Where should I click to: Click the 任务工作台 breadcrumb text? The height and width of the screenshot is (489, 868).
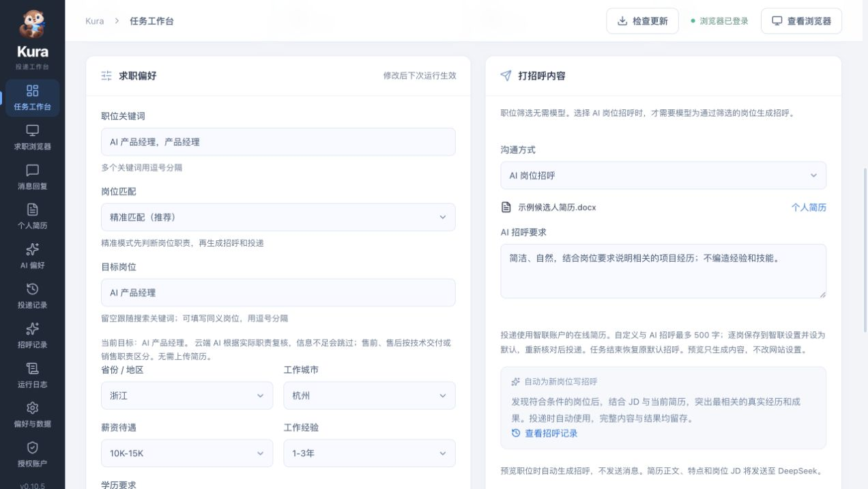tap(151, 21)
